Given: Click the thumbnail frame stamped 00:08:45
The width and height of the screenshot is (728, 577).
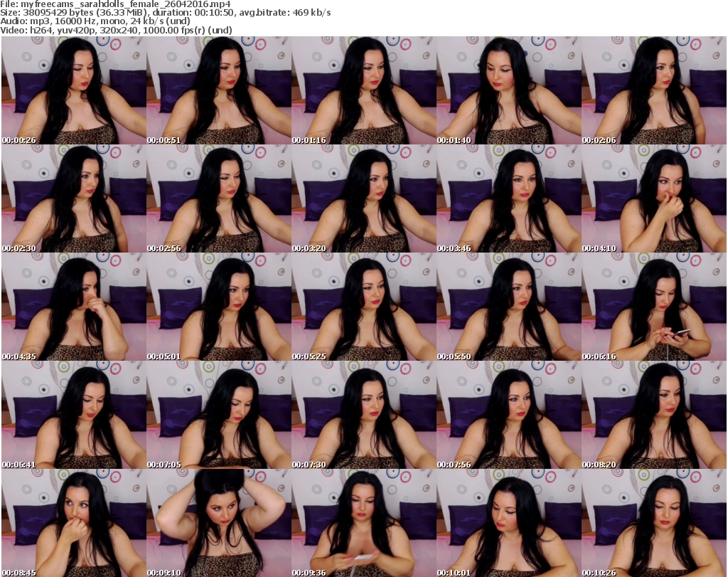Looking at the screenshot, I should [x=74, y=523].
